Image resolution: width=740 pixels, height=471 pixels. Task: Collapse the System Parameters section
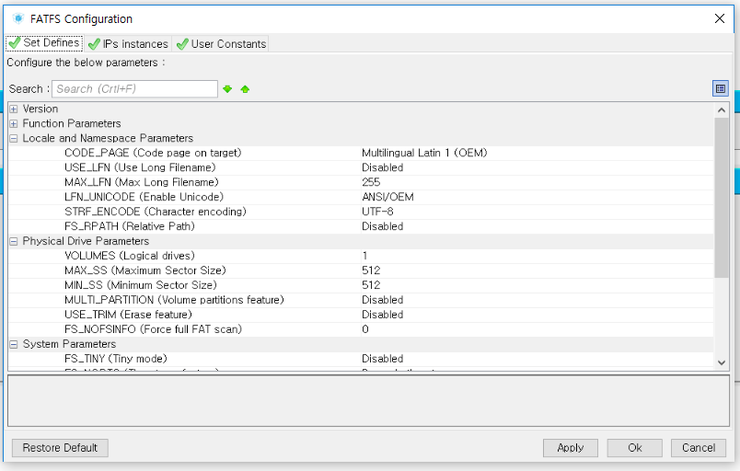coord(14,344)
